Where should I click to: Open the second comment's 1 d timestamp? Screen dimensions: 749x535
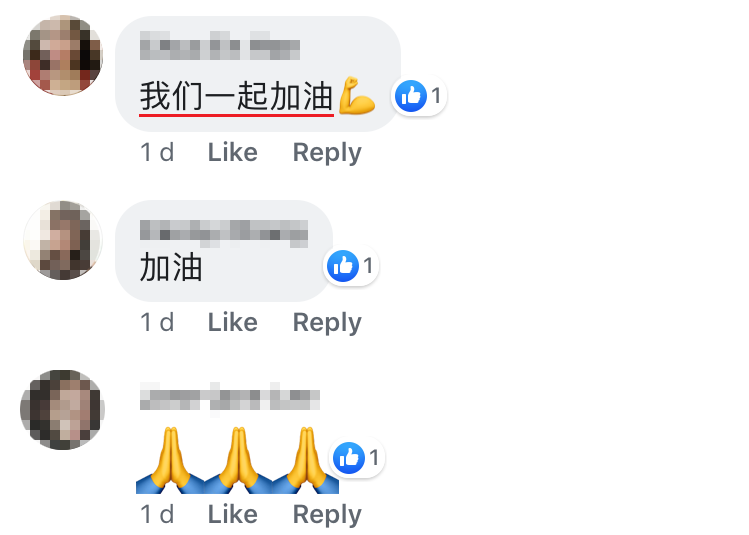pos(157,322)
